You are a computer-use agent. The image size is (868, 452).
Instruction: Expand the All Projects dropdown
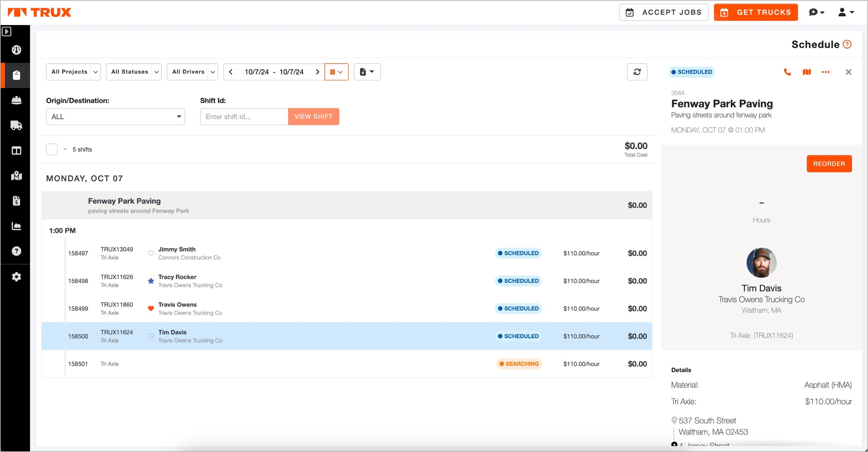point(73,72)
